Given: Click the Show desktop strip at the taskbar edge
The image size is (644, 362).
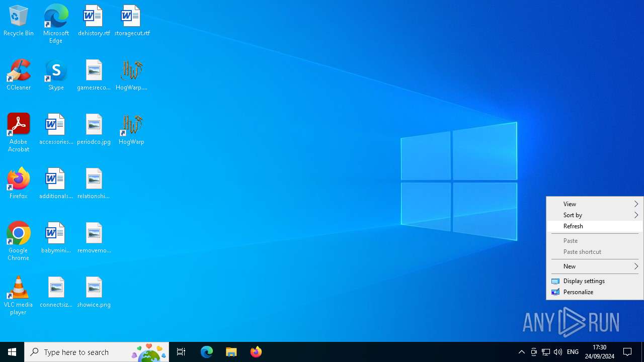Looking at the screenshot, I should click(642, 352).
